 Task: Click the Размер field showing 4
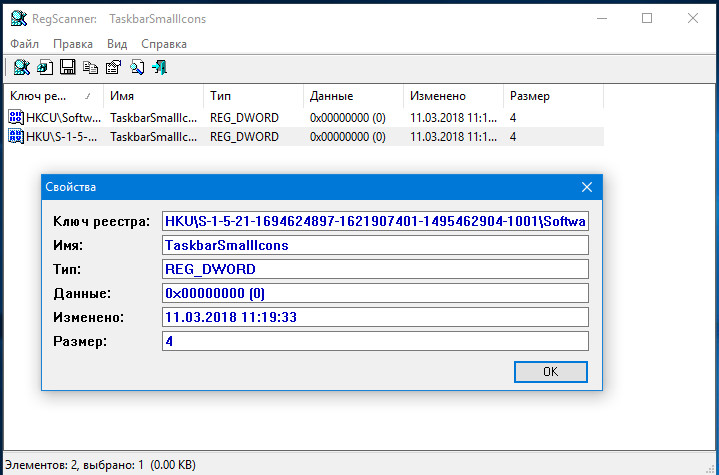(375, 341)
